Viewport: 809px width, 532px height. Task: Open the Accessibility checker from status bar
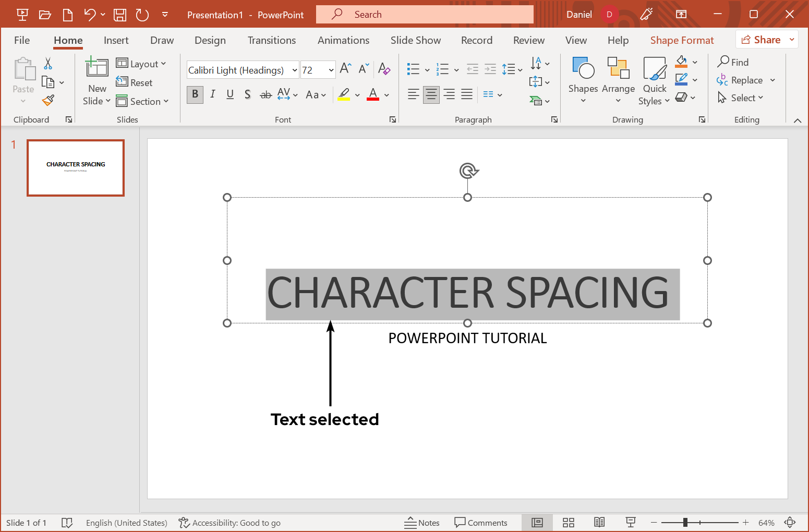pos(230,522)
